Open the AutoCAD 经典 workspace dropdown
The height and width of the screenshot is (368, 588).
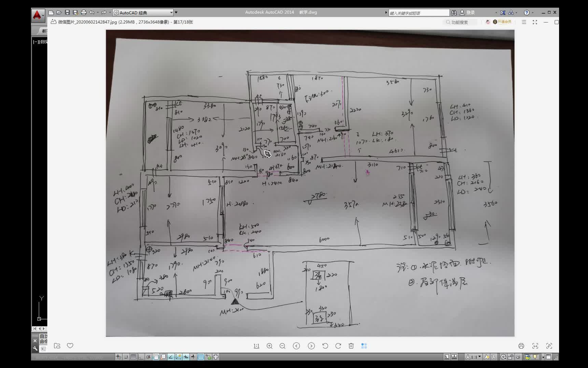coord(143,13)
